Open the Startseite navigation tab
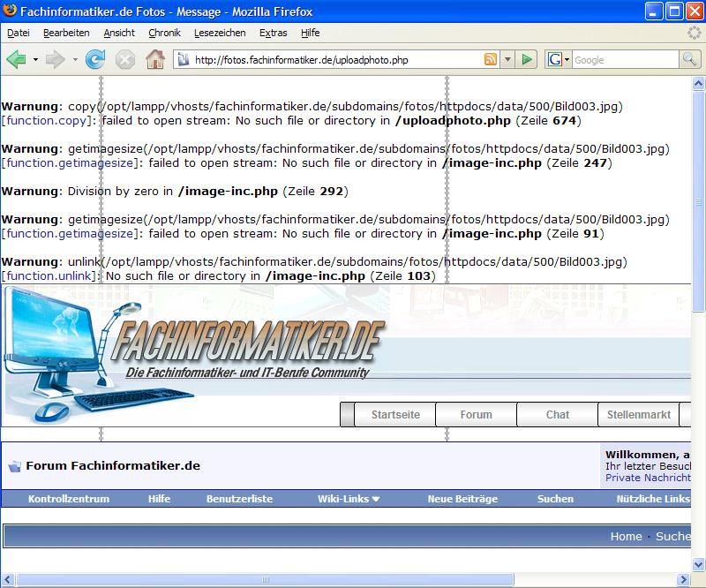The height and width of the screenshot is (588, 706). pyautogui.click(x=395, y=415)
